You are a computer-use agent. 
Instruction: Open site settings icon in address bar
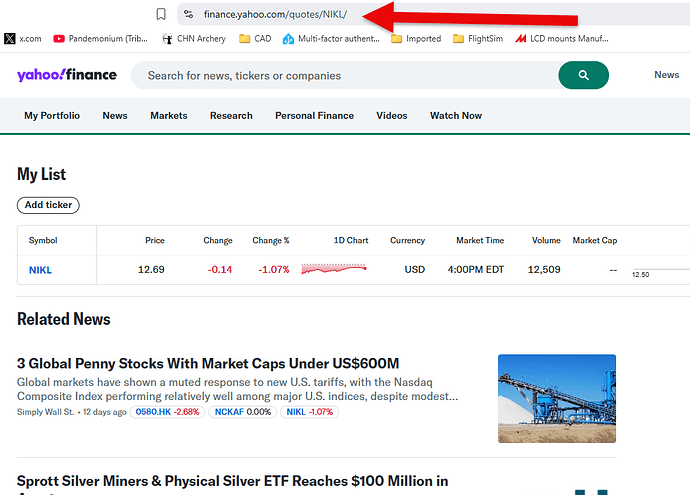coord(188,14)
